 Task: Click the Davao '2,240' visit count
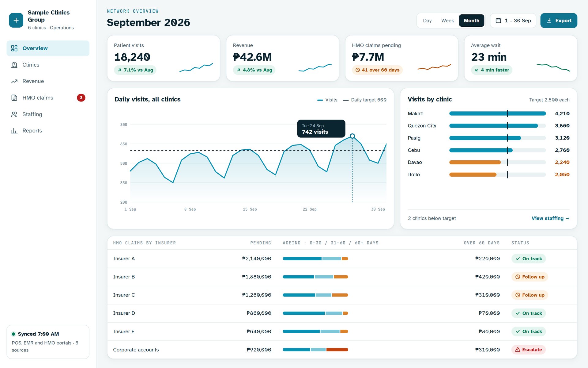coord(562,162)
